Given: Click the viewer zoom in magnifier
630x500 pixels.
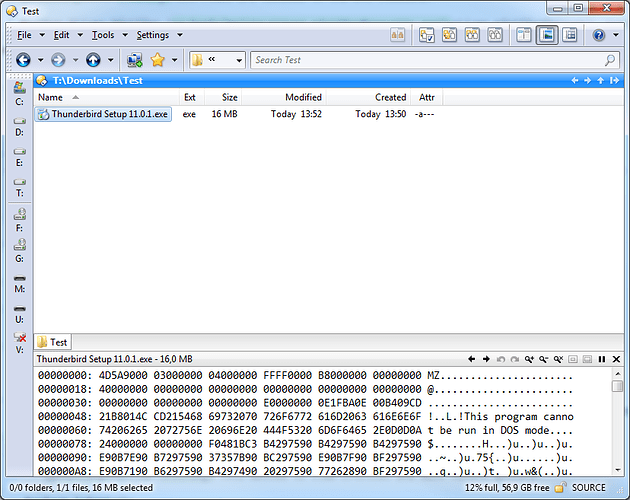Looking at the screenshot, I should click(x=529, y=359).
